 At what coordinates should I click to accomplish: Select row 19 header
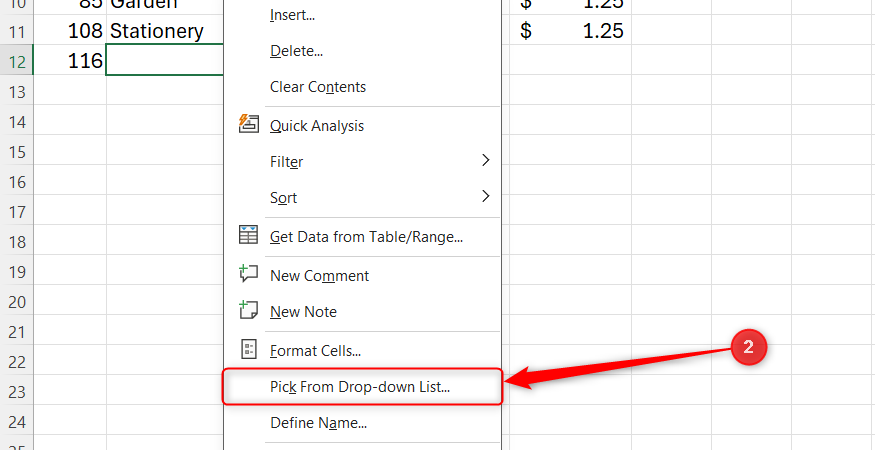pyautogui.click(x=17, y=271)
